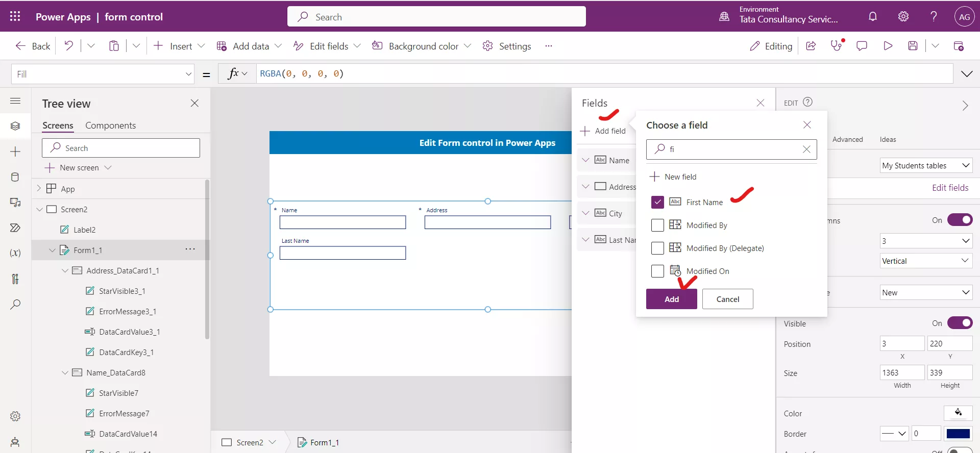
Task: Open the Power Automate icon in sidebar
Action: (15, 228)
